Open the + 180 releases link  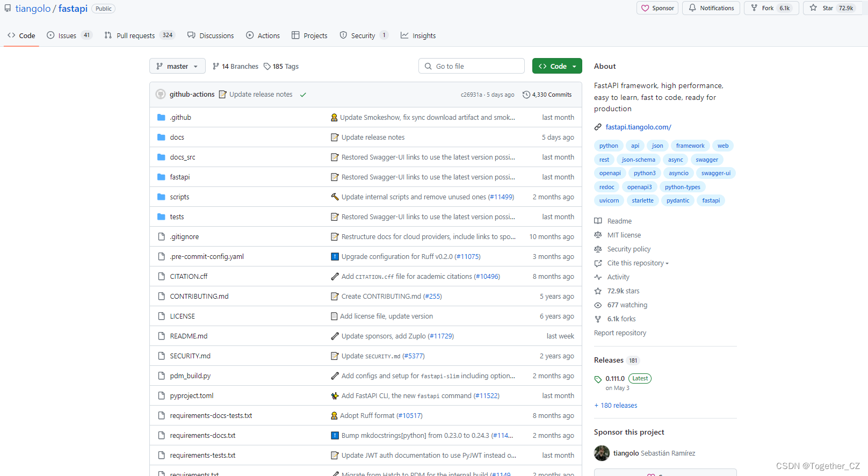616,406
